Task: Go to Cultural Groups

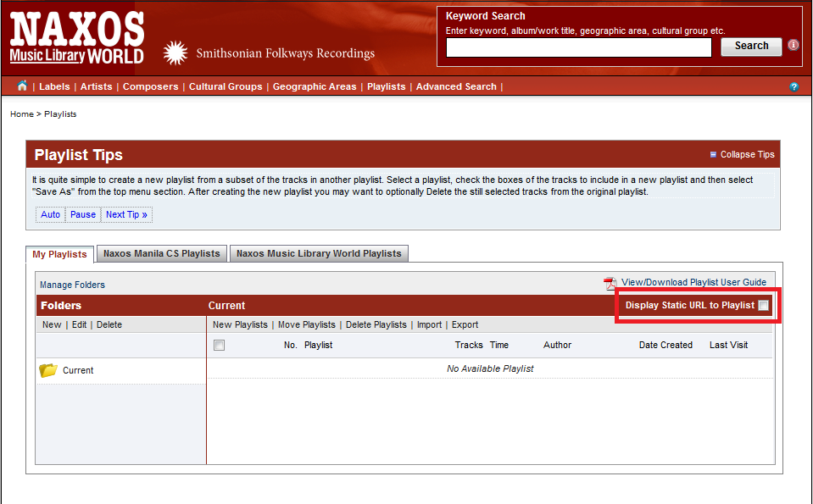Action: [x=226, y=86]
